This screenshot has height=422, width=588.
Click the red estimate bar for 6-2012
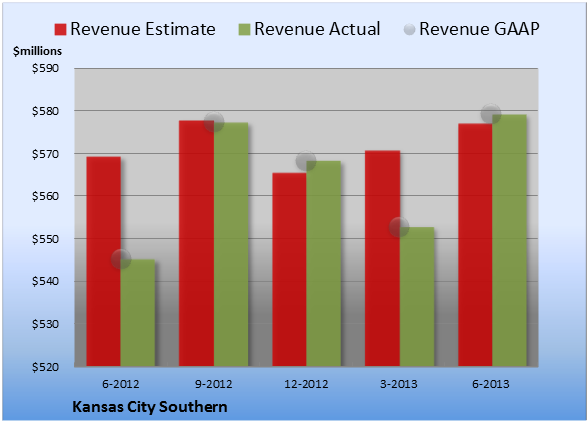(104, 261)
